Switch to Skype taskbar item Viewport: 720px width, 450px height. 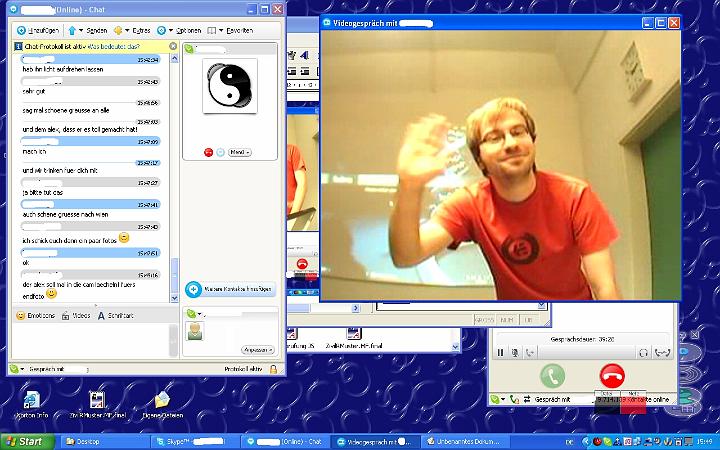tap(195, 442)
